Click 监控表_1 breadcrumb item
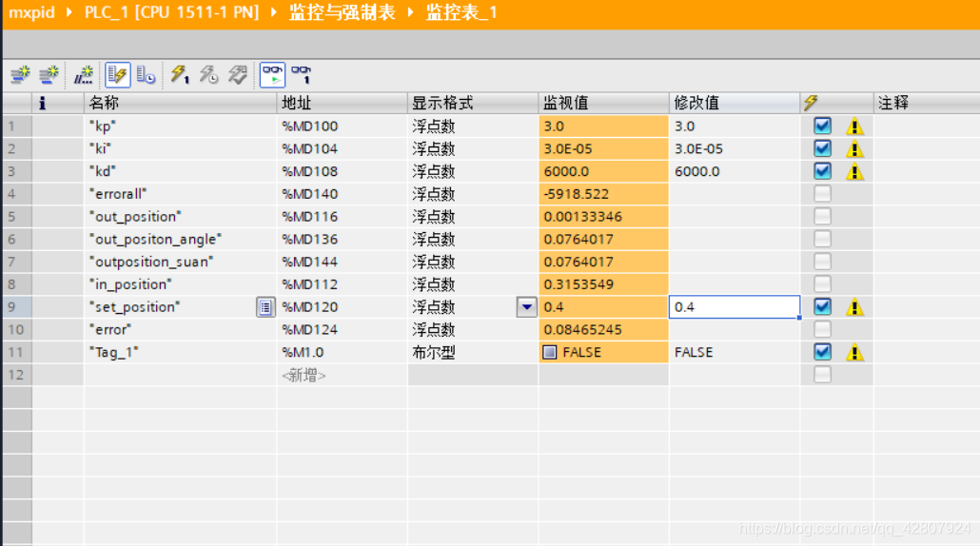 coord(461,11)
